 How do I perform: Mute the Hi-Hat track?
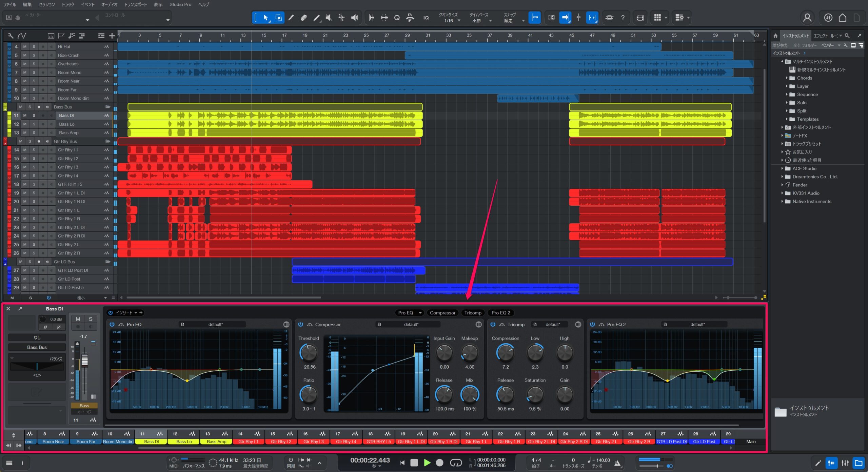(25, 46)
